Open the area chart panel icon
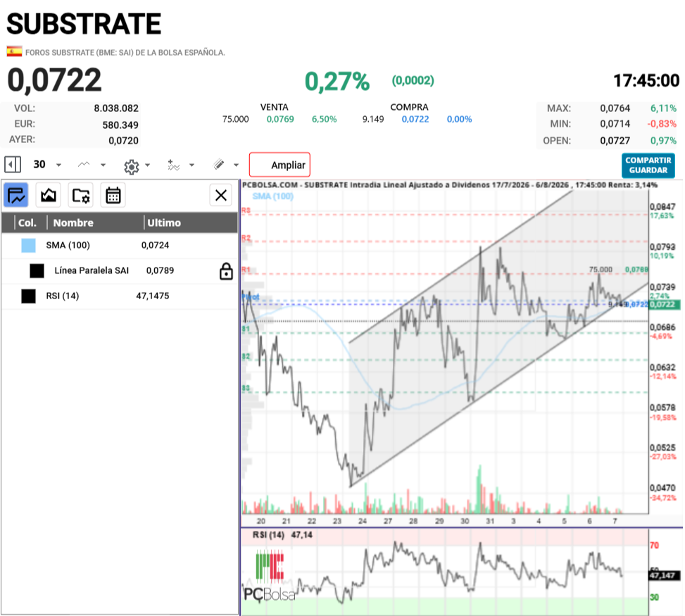 [49, 195]
